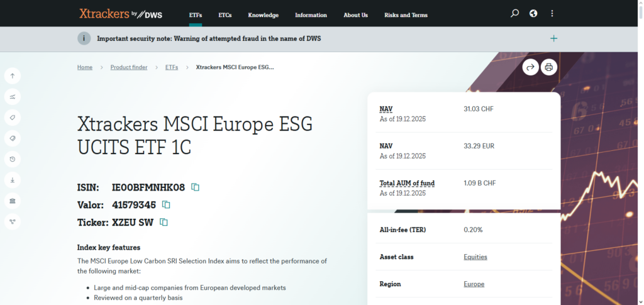Click the Ticker XZEU SW text
Viewport: 644px width, 305px height.
pyautogui.click(x=133, y=223)
